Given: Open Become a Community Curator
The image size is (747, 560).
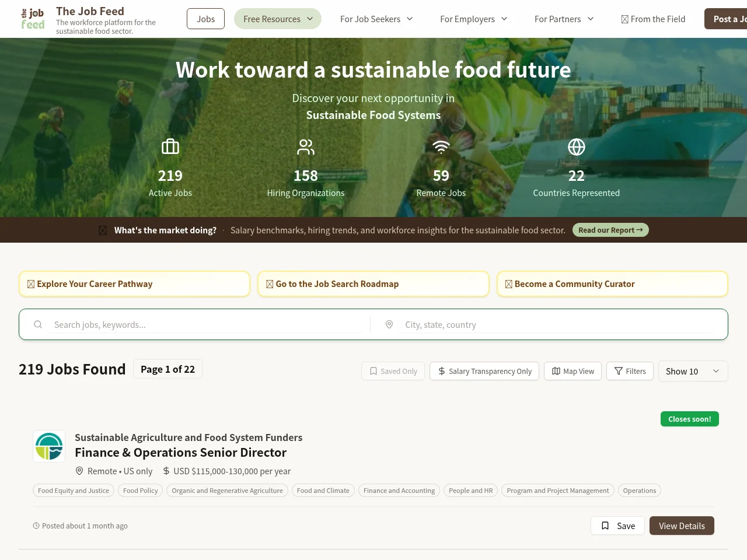Looking at the screenshot, I should 612,284.
